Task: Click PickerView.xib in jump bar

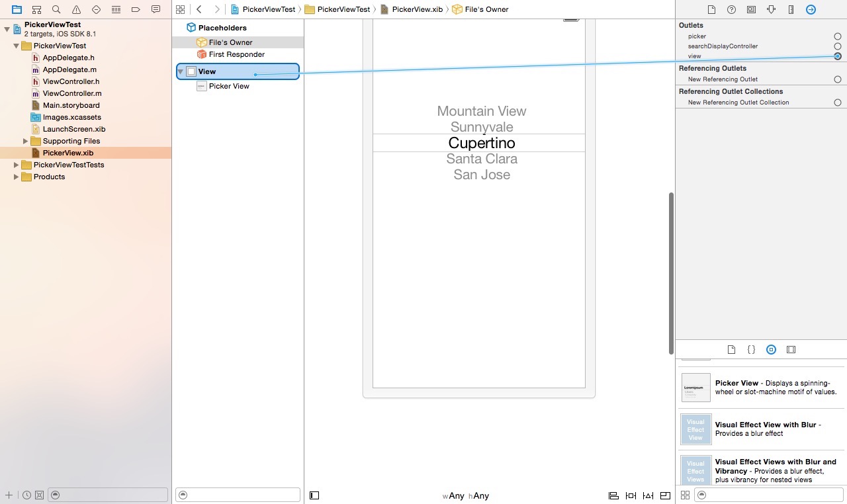Action: pos(411,9)
